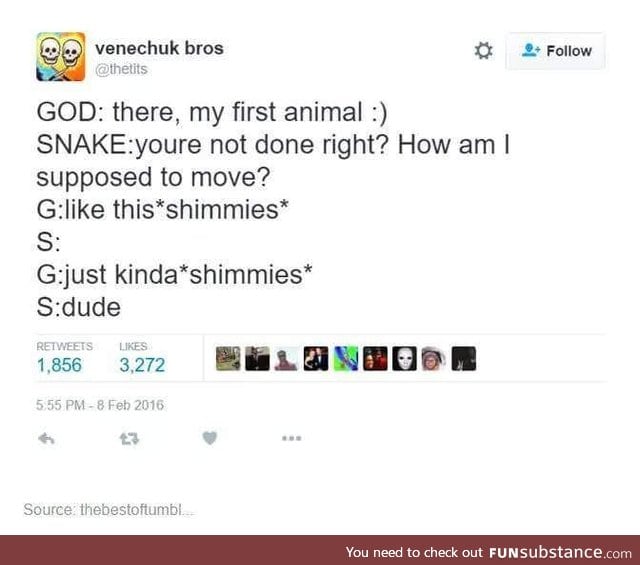Open the couple photo avatar thumbnail

click(316, 358)
